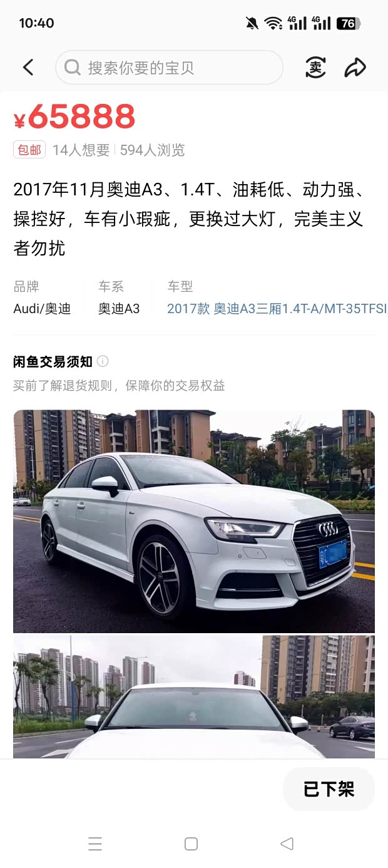
Task: Tap the Android back triangle icon
Action: [x=287, y=844]
